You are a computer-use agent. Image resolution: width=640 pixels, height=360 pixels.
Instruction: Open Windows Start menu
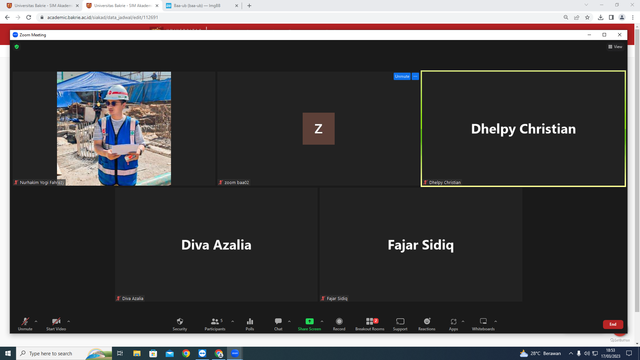click(8, 353)
